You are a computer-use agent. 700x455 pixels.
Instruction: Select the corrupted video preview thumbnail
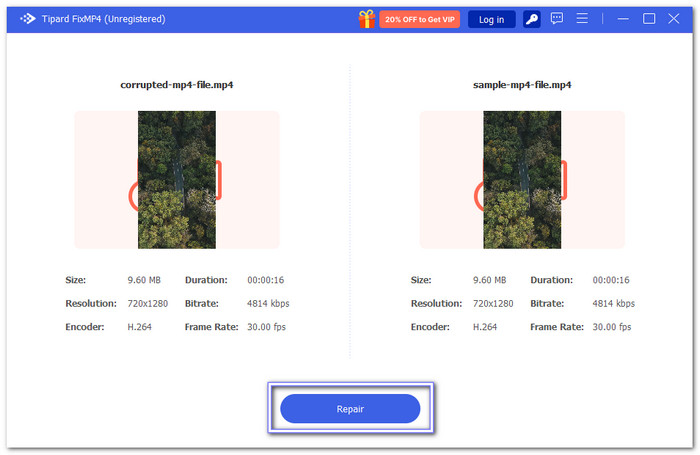(x=177, y=179)
